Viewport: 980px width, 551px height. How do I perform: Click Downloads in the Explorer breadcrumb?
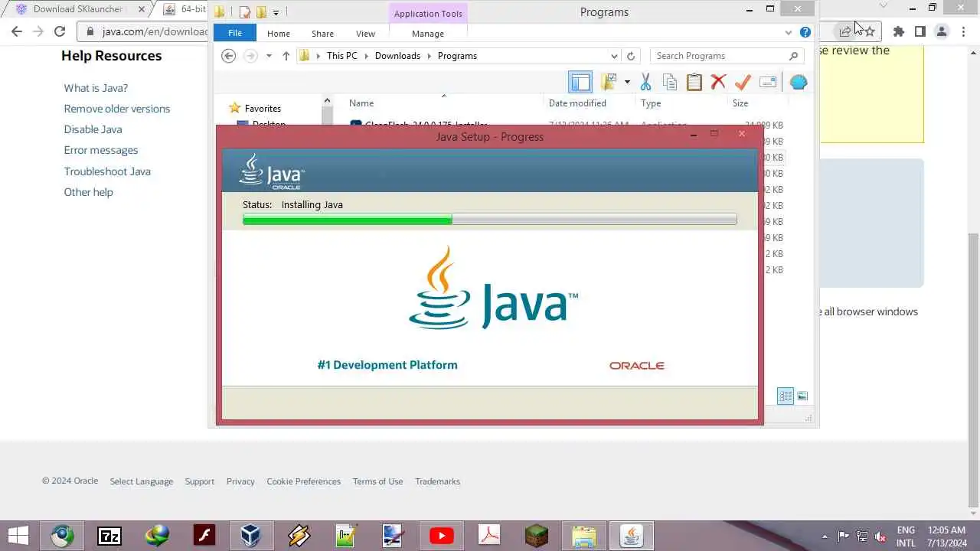point(397,56)
